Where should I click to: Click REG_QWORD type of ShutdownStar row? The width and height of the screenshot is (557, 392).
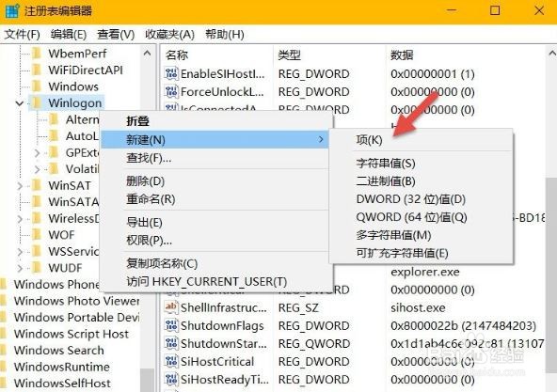pos(314,344)
